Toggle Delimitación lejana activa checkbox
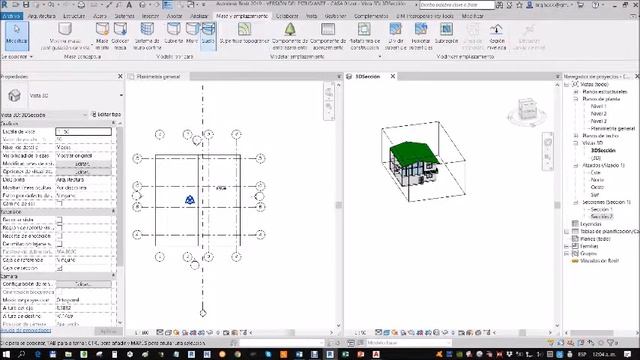Screen dimensions: 640x360 [60, 244]
